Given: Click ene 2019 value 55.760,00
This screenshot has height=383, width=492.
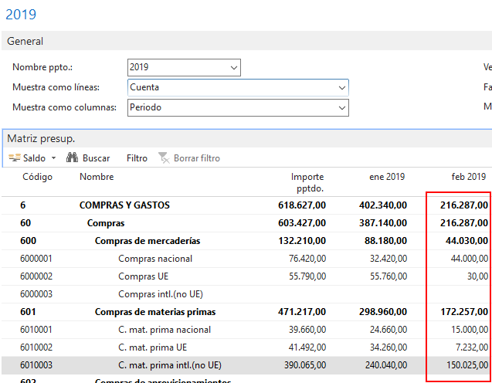Looking at the screenshot, I should (x=388, y=276).
